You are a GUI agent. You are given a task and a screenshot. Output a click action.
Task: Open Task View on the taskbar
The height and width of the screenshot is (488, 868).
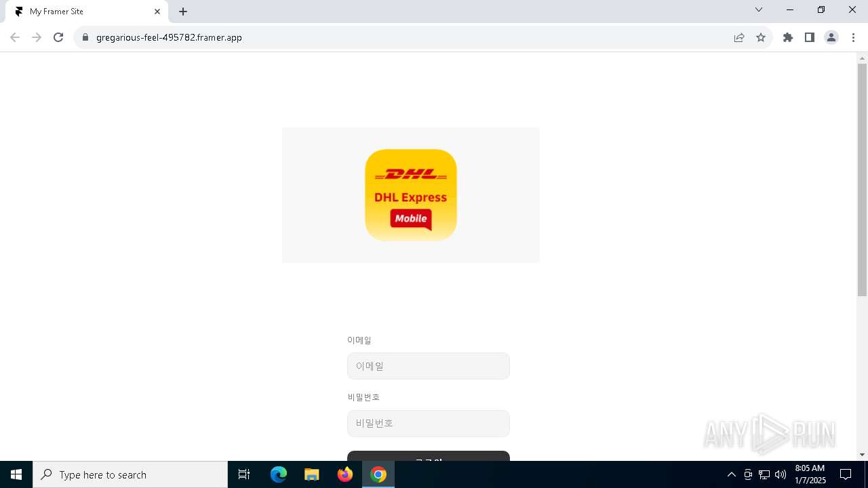click(244, 474)
